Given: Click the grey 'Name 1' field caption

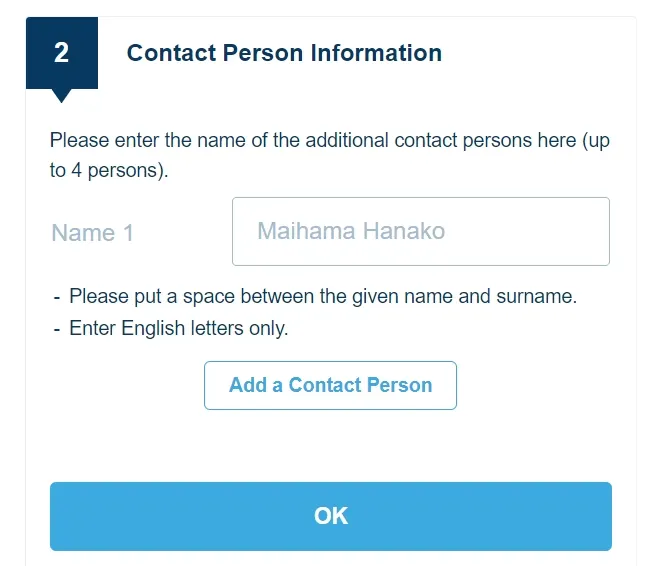Looking at the screenshot, I should pyautogui.click(x=92, y=233).
